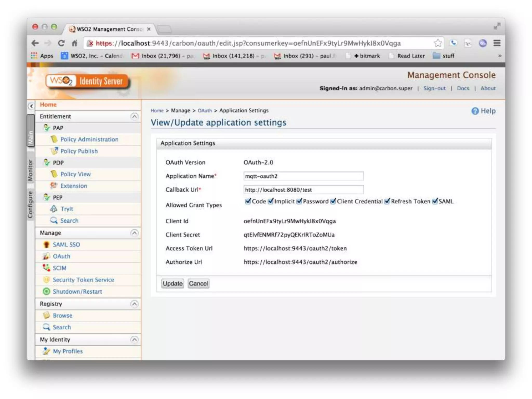Open the Chrome hamburger menu icon

point(497,43)
